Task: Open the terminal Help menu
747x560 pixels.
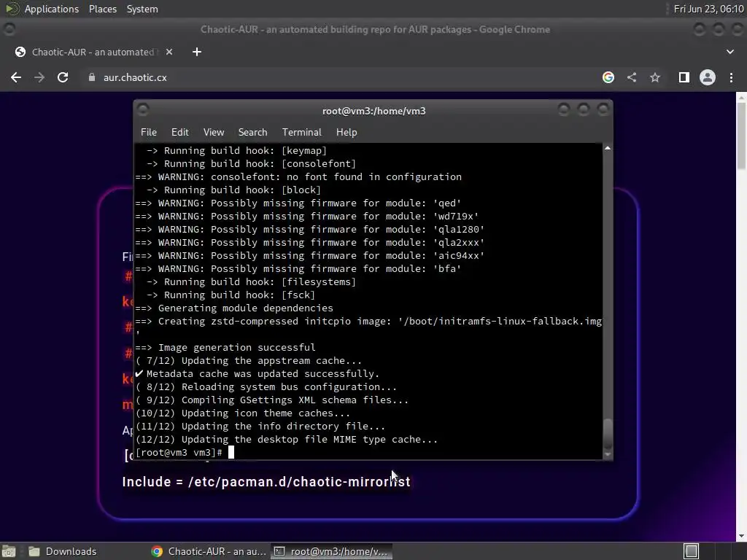Action: click(x=347, y=133)
